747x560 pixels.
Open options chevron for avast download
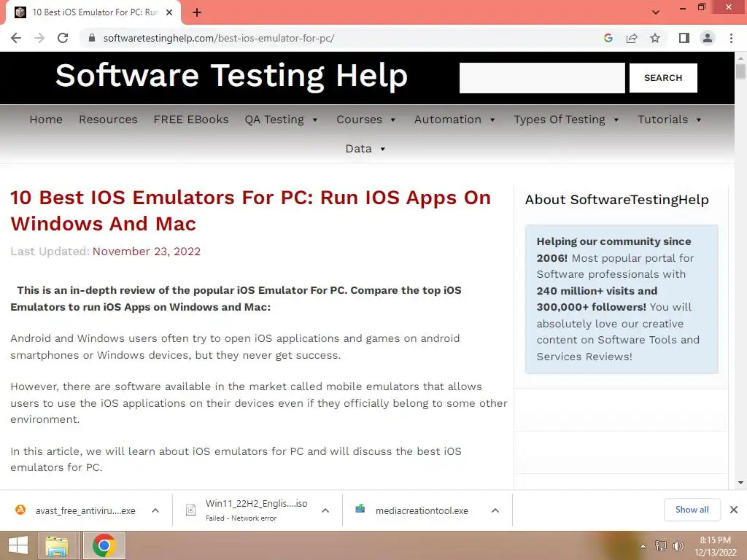155,510
